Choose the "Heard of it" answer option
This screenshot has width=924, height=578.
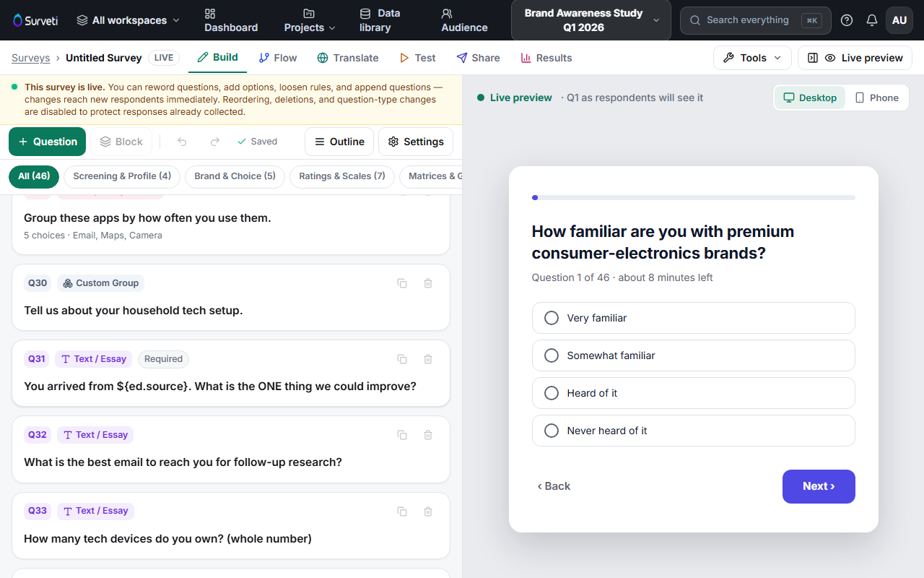point(693,393)
